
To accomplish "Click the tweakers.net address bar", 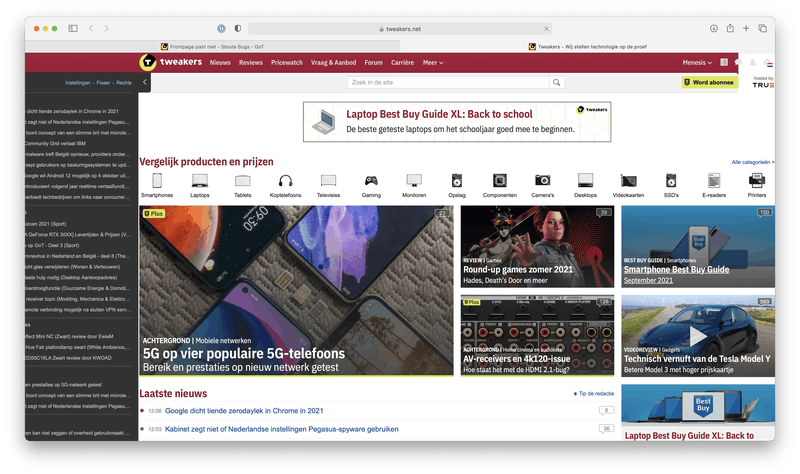I will [x=399, y=29].
